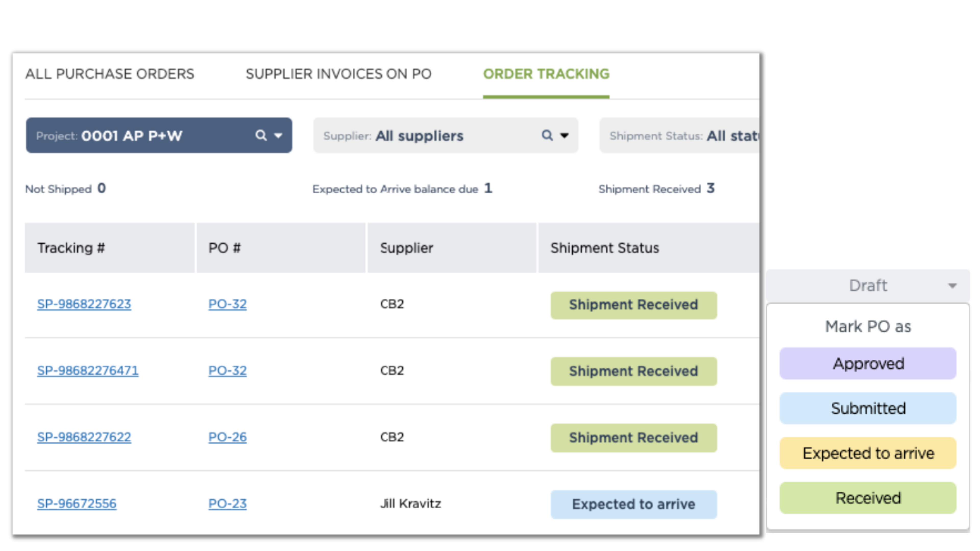This screenshot has width=980, height=551.
Task: Click the Tracking # column header
Action: (109, 248)
